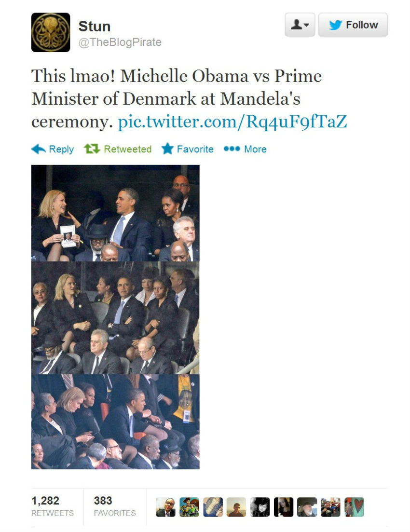The height and width of the screenshot is (532, 410).
Task: Open the dark-haired woman avatar
Action: coord(284,507)
